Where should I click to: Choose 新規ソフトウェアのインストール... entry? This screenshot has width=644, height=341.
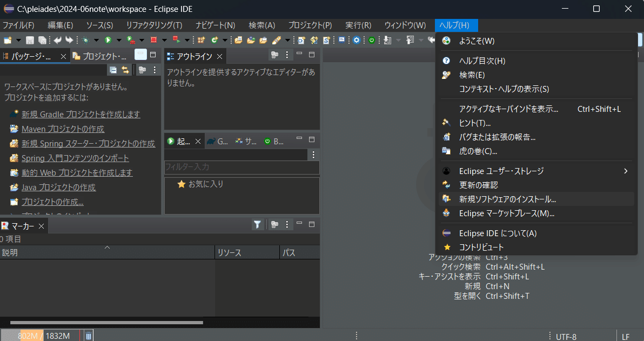536,199
